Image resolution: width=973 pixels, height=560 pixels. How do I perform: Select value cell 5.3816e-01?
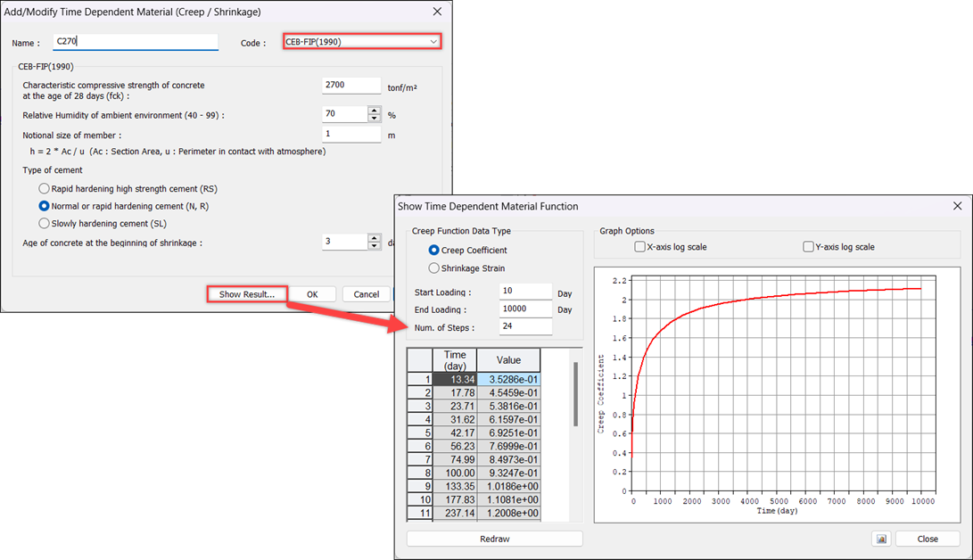point(508,407)
